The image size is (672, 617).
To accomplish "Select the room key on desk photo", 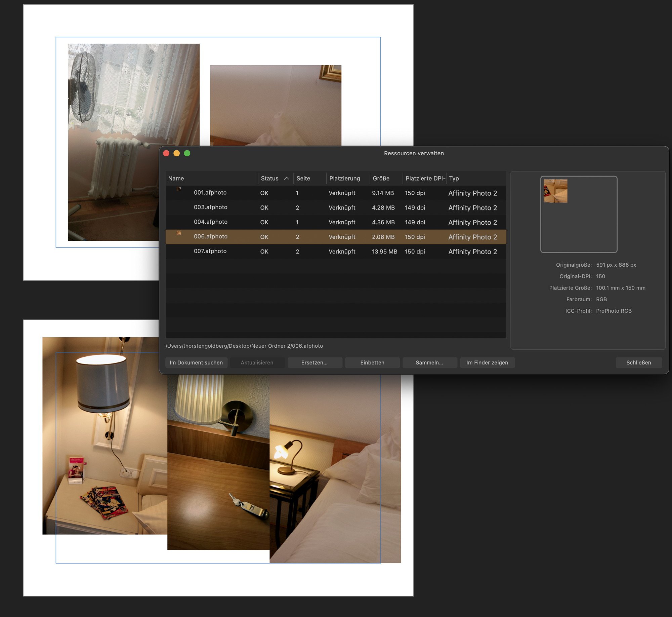I will (218, 462).
